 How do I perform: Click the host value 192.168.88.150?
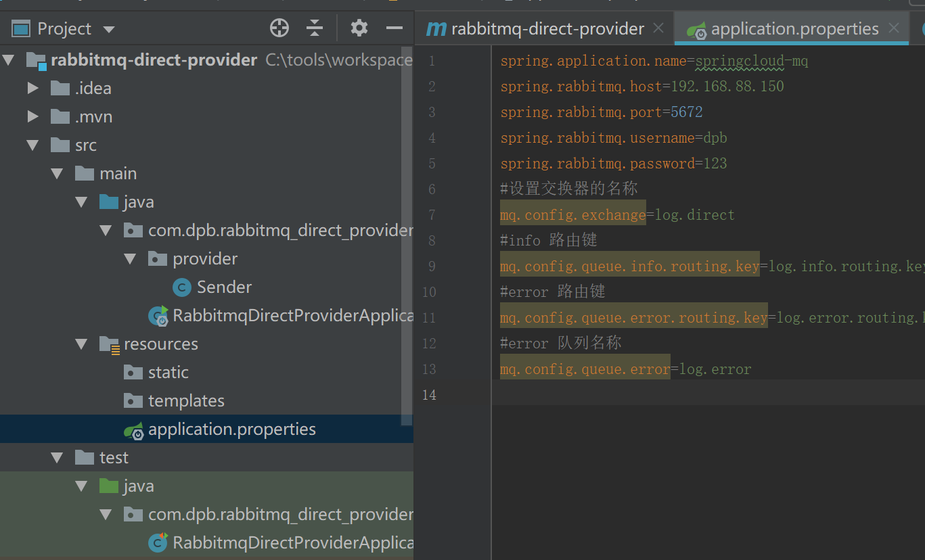pos(727,87)
